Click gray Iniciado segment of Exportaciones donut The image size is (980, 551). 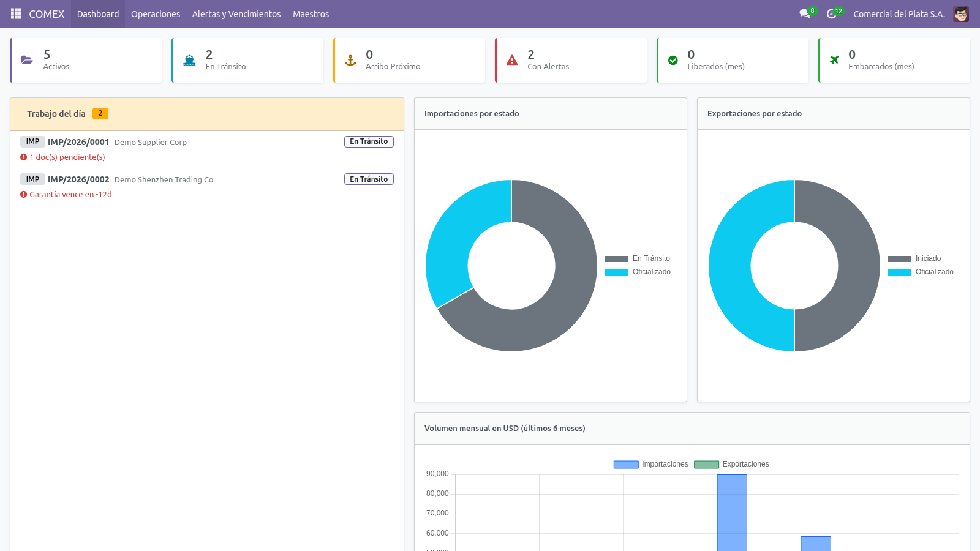[859, 266]
